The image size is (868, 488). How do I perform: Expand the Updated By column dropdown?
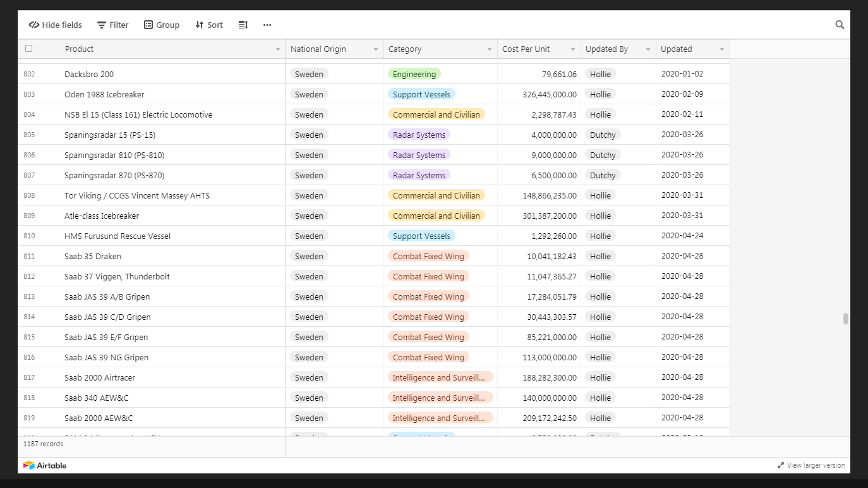[x=648, y=49]
